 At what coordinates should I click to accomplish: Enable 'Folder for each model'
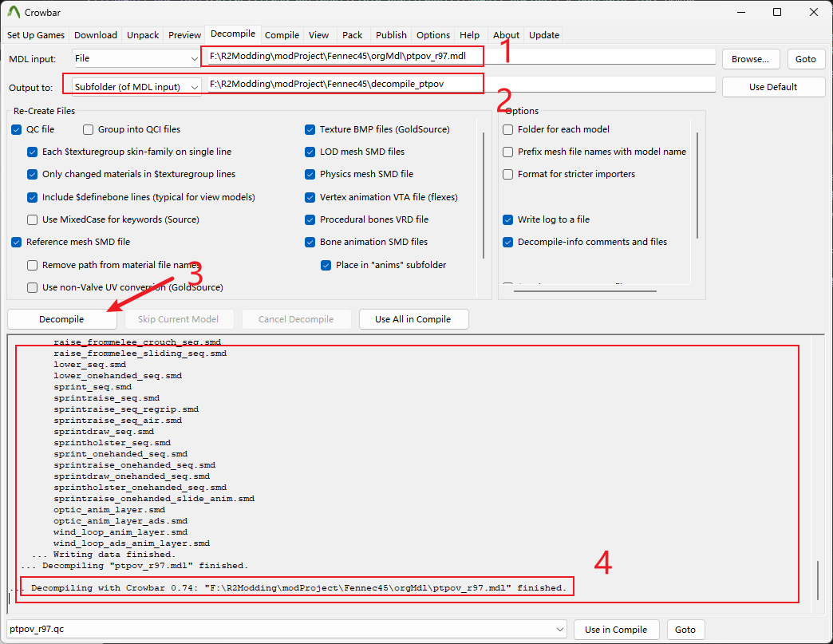pos(507,129)
